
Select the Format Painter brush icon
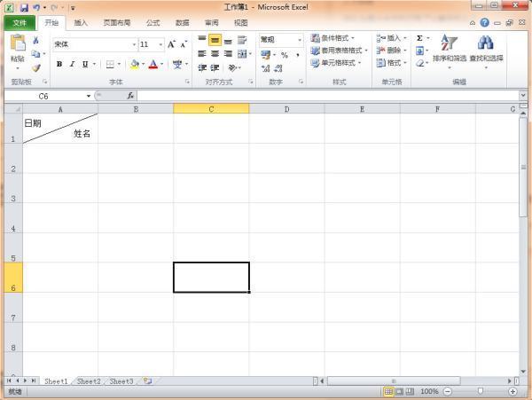tap(36, 67)
